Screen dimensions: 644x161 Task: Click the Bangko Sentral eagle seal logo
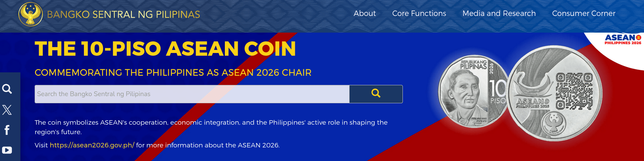31,14
